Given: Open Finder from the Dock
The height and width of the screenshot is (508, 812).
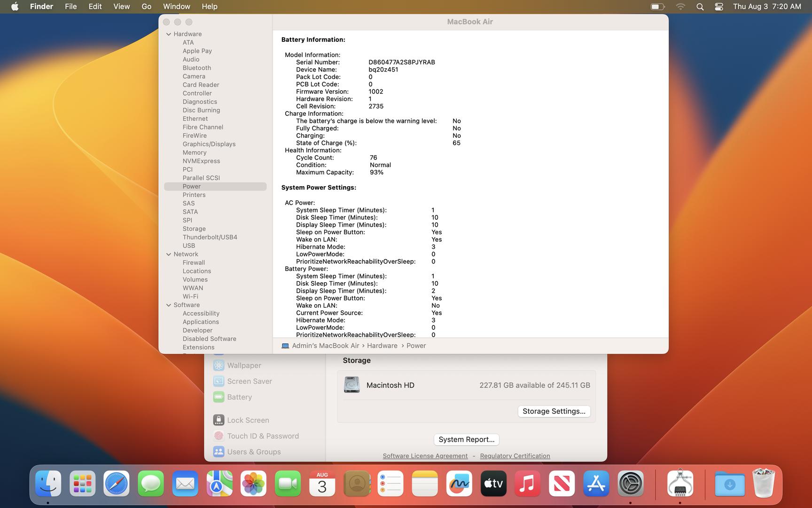Looking at the screenshot, I should coord(48,484).
